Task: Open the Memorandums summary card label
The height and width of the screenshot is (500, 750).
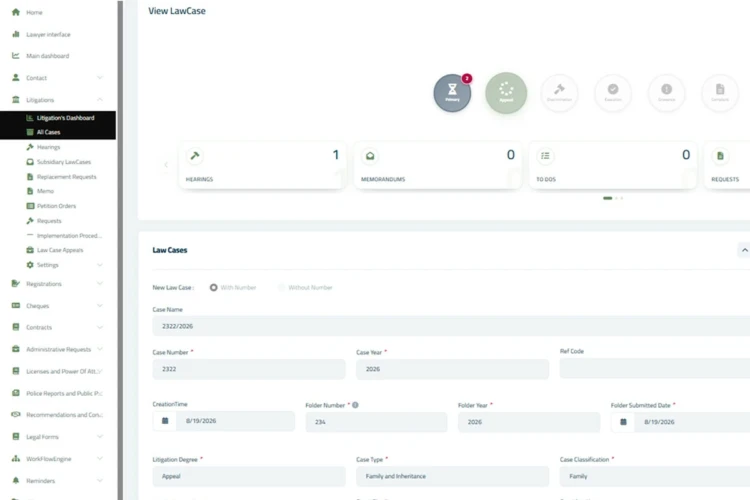Action: click(383, 179)
